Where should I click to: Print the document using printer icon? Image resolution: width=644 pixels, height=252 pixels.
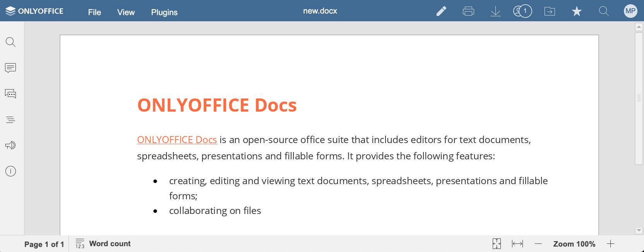click(468, 11)
